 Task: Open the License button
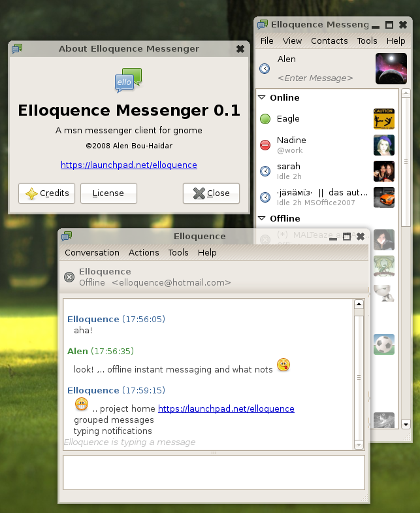108,193
